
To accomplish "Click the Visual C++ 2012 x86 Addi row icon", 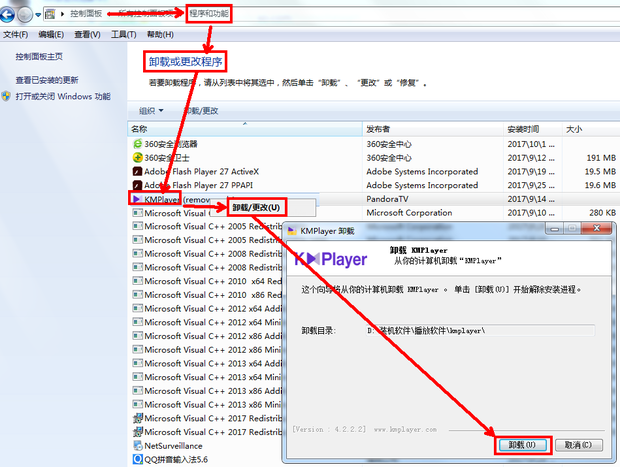I will click(x=137, y=336).
